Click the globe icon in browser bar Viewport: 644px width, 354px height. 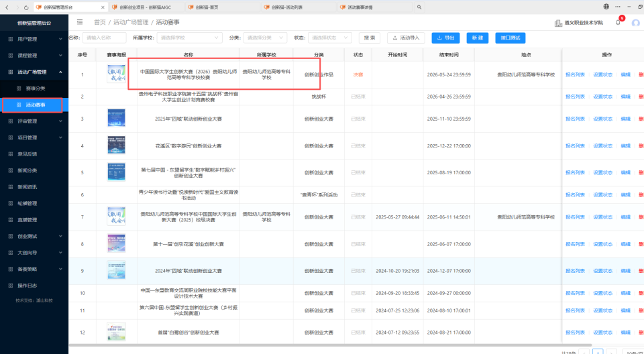(606, 7)
